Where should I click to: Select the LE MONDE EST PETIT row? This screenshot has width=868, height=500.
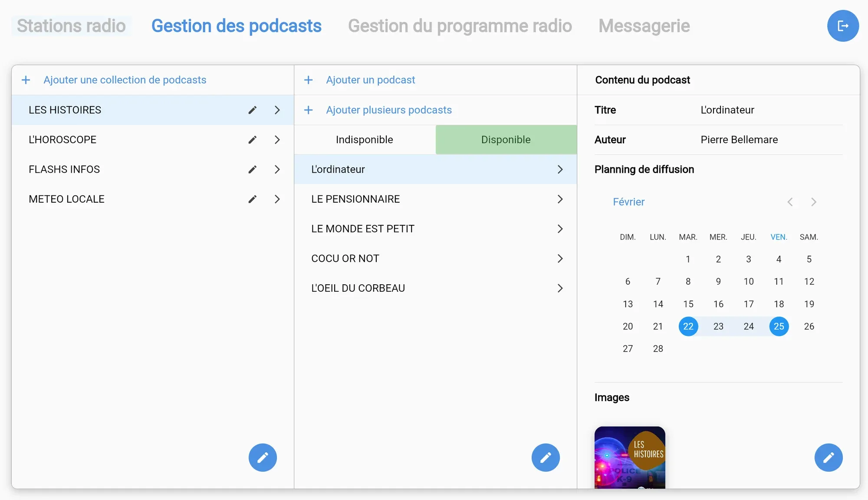436,229
